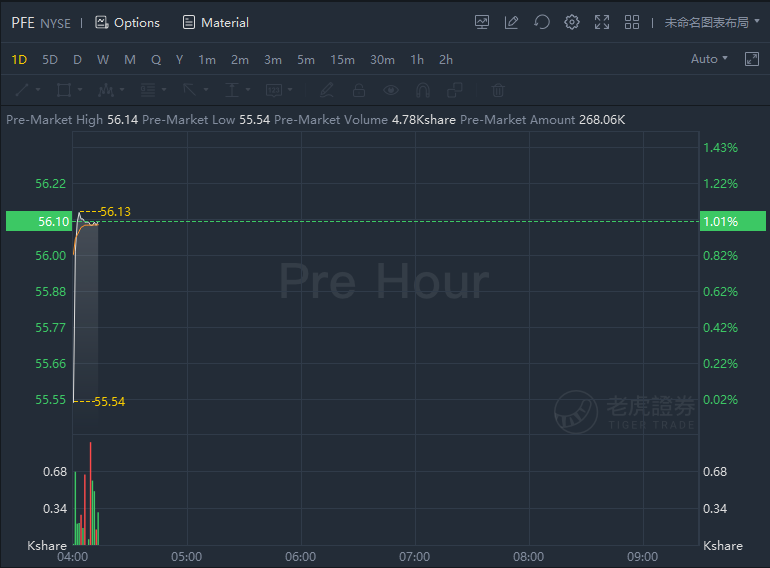Select the 3m interval

pos(273,60)
